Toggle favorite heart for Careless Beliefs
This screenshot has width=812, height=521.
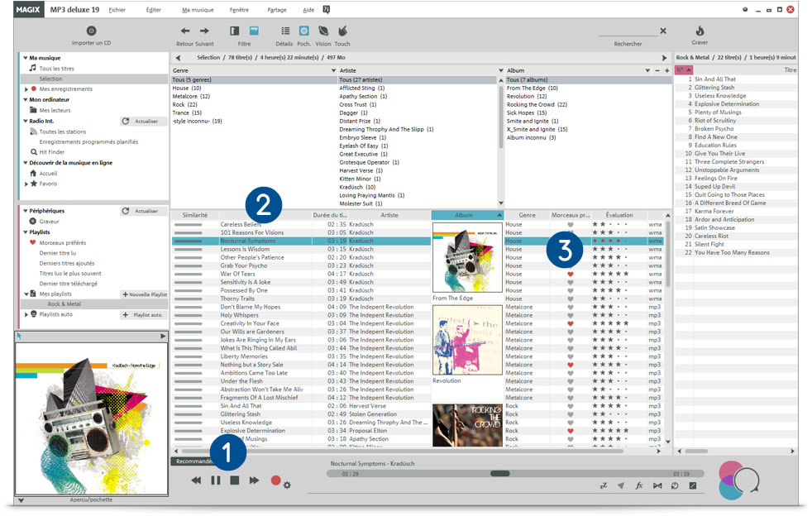[571, 225]
